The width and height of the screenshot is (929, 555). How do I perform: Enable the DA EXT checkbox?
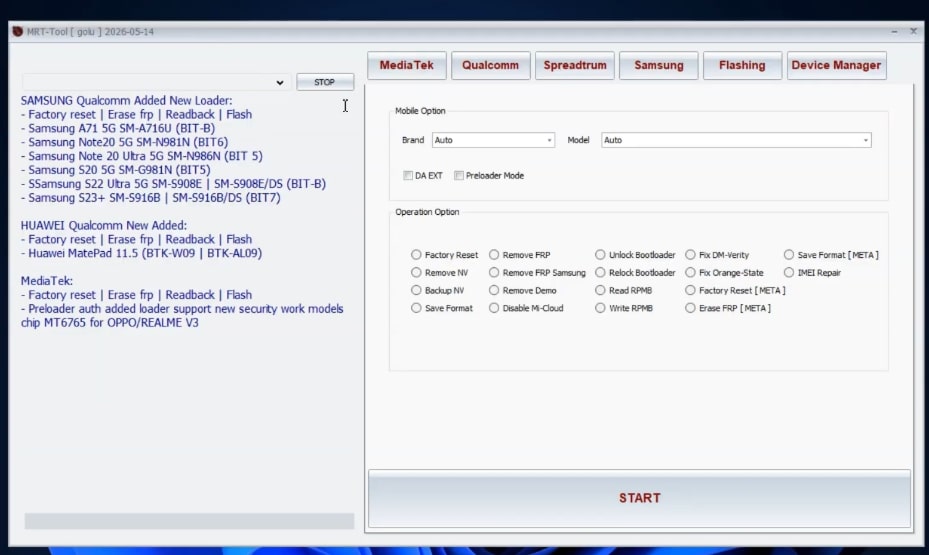pyautogui.click(x=408, y=175)
